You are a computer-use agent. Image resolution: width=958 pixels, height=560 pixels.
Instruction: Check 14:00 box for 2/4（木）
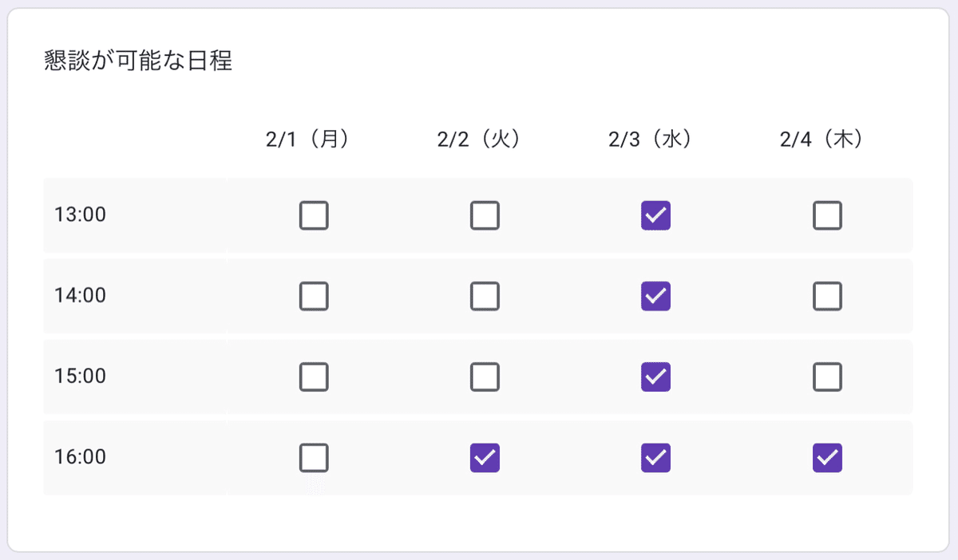[x=827, y=296]
